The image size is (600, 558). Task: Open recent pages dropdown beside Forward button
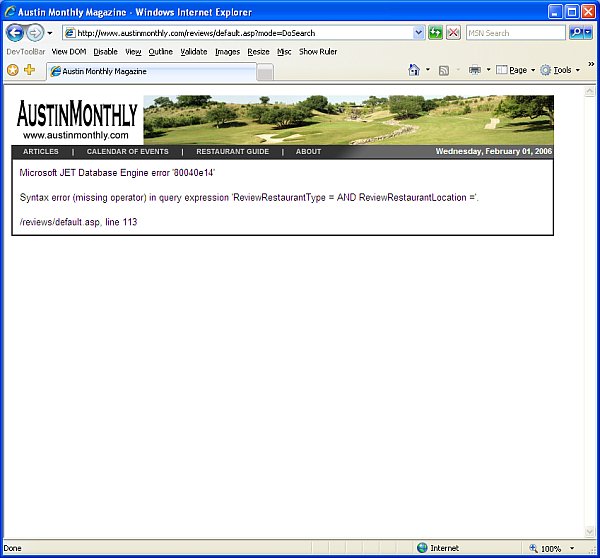50,33
